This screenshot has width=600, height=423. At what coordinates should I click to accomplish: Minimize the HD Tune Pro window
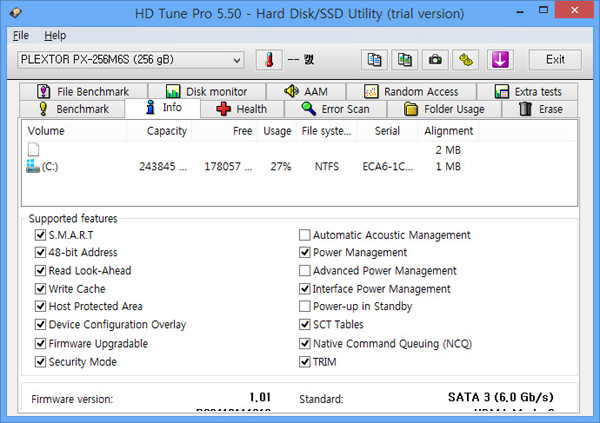520,11
